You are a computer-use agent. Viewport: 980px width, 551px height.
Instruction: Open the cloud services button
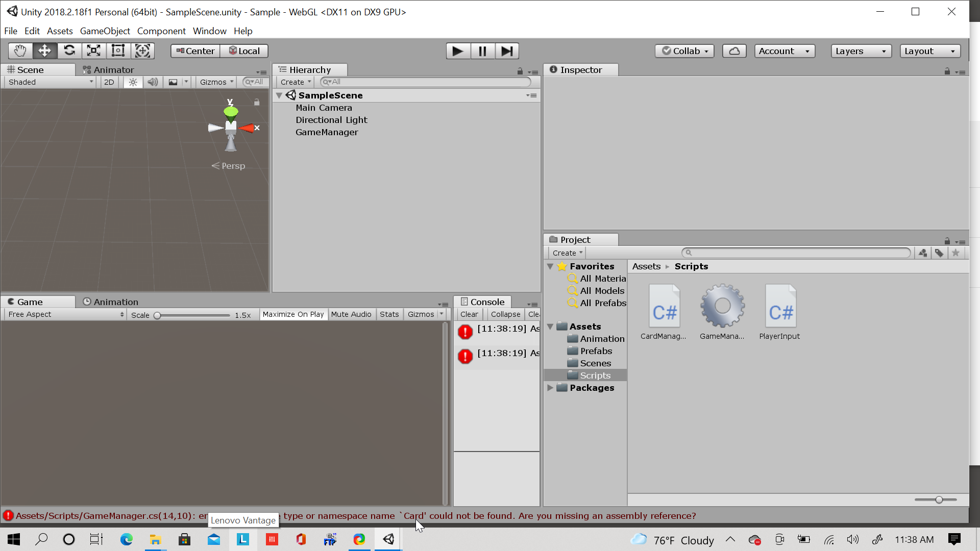click(734, 51)
